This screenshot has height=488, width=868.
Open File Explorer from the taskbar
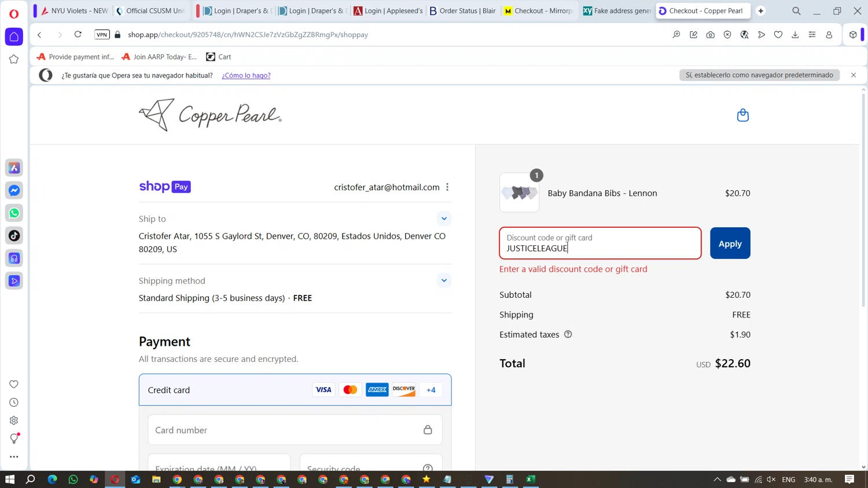pyautogui.click(x=156, y=479)
